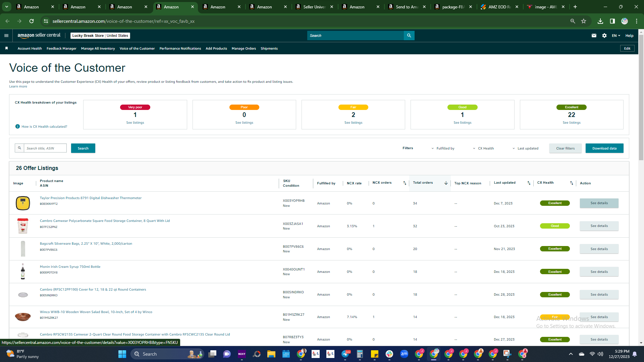The height and width of the screenshot is (362, 644).
Task: Click Download data button
Action: click(604, 148)
